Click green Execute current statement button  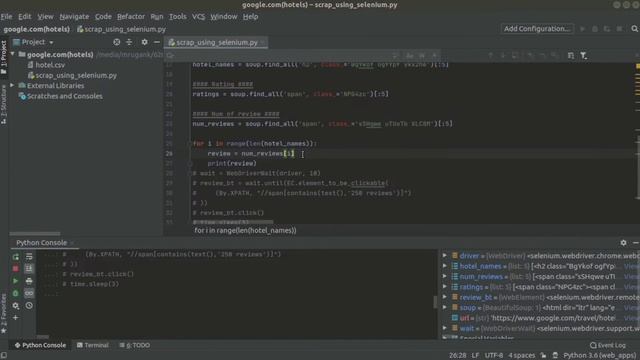coord(16,281)
